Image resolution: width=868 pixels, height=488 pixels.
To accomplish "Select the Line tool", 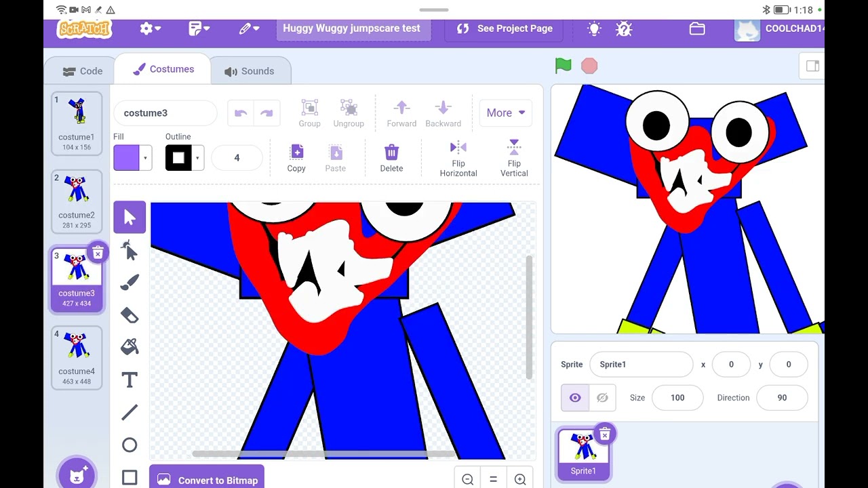I will pyautogui.click(x=130, y=412).
